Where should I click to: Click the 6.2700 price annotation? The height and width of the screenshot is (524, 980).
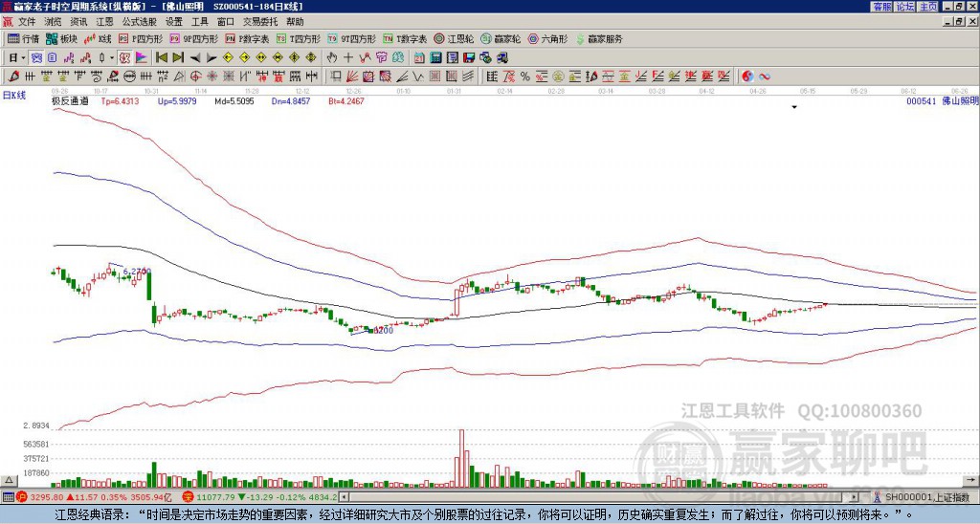pyautogui.click(x=137, y=271)
